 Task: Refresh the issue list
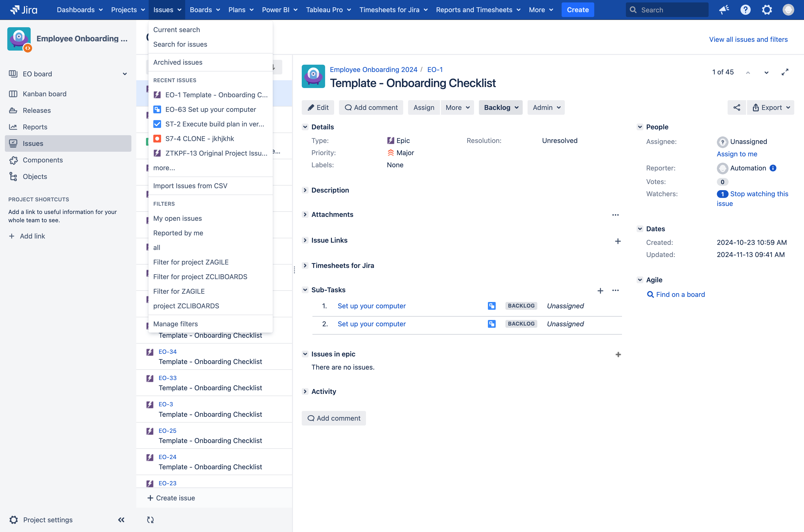point(150,520)
